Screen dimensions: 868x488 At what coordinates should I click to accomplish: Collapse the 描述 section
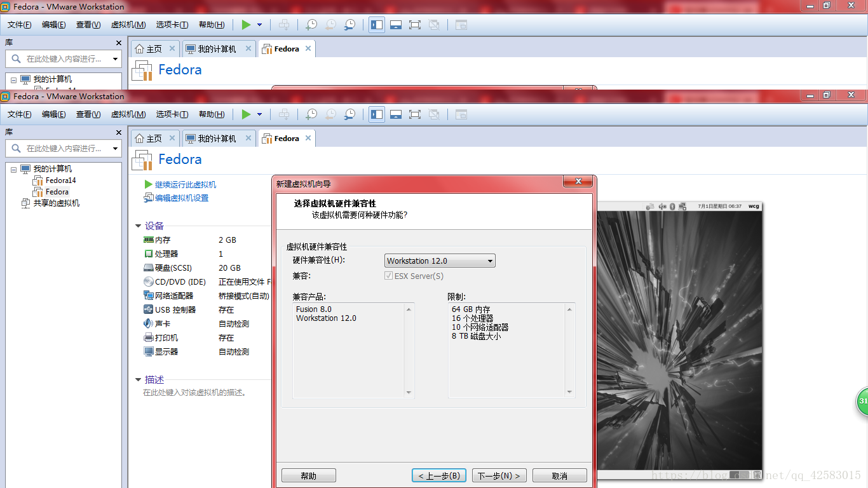pos(139,380)
